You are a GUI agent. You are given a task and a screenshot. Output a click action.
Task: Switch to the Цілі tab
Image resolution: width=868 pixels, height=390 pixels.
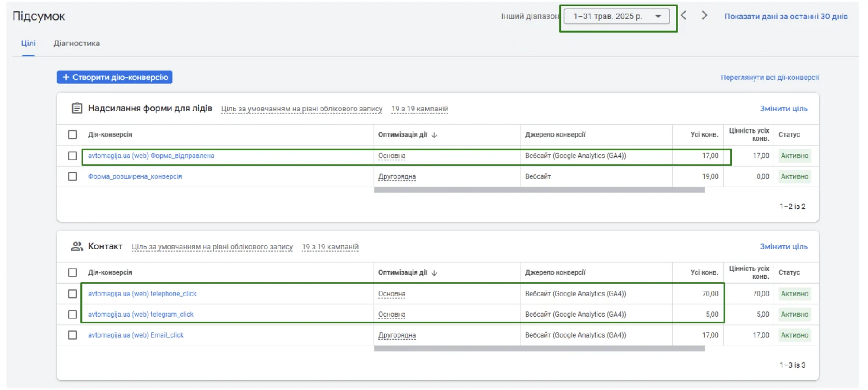tap(28, 43)
